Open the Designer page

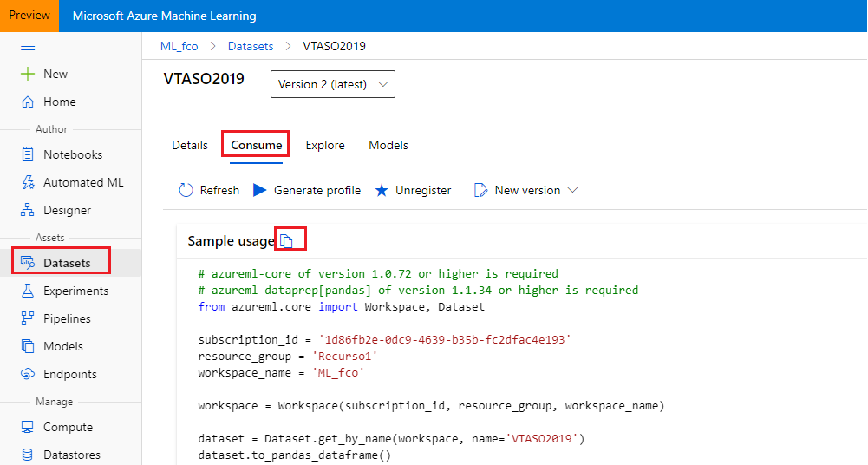67,210
